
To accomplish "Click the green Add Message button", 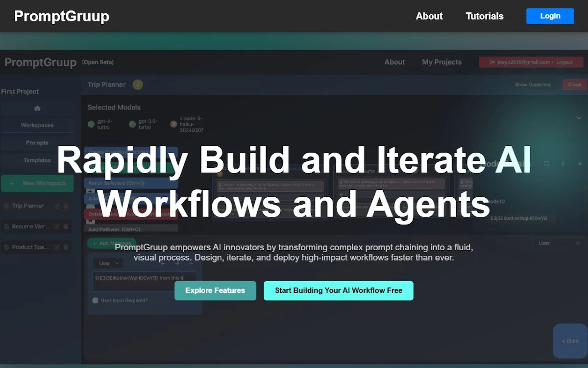I will pos(112,243).
